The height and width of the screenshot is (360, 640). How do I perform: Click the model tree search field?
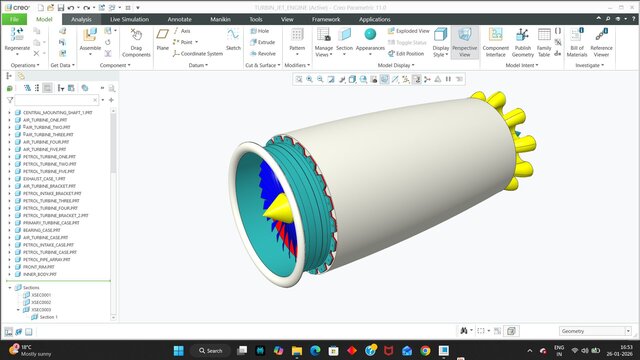(x=56, y=100)
